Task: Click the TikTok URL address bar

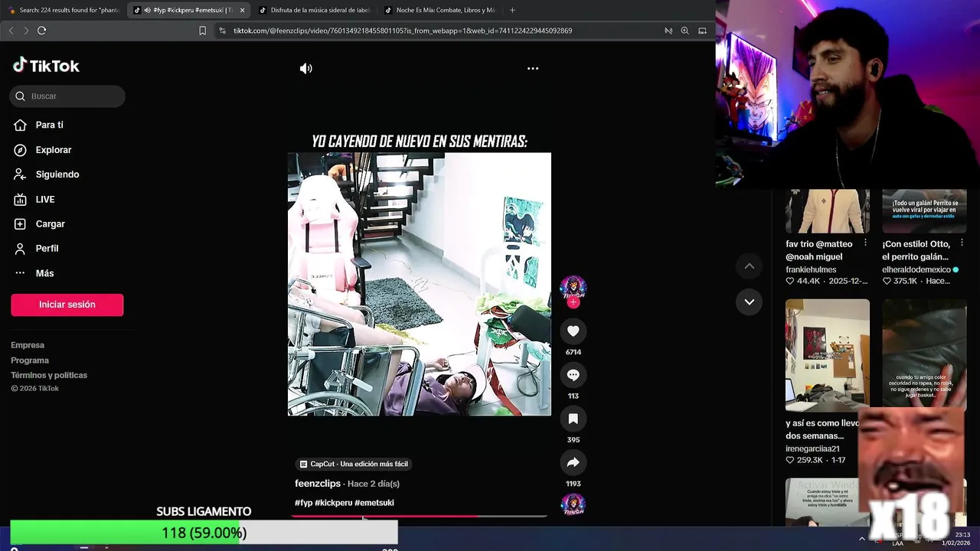Action: pyautogui.click(x=403, y=31)
